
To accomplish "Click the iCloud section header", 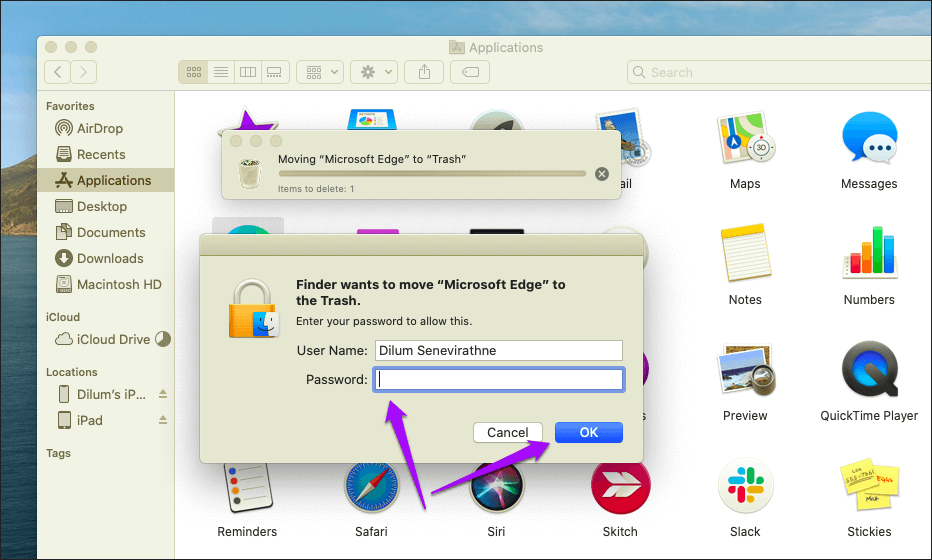I will pyautogui.click(x=62, y=317).
